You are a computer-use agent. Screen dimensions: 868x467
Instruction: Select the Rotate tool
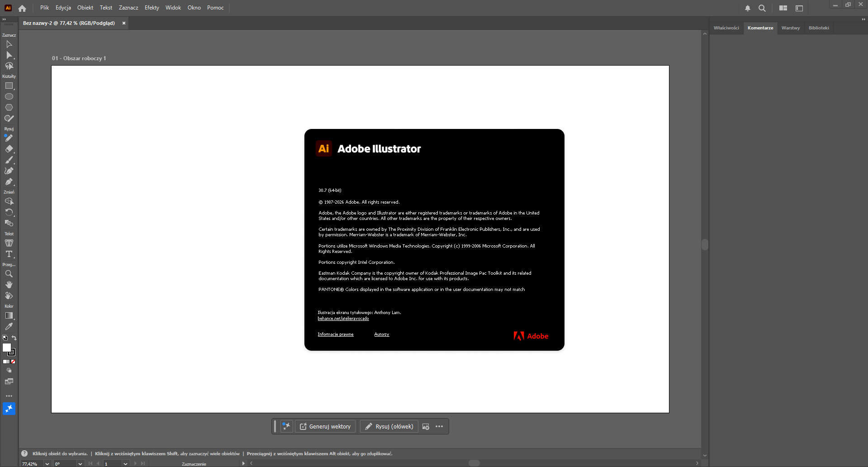tap(9, 212)
